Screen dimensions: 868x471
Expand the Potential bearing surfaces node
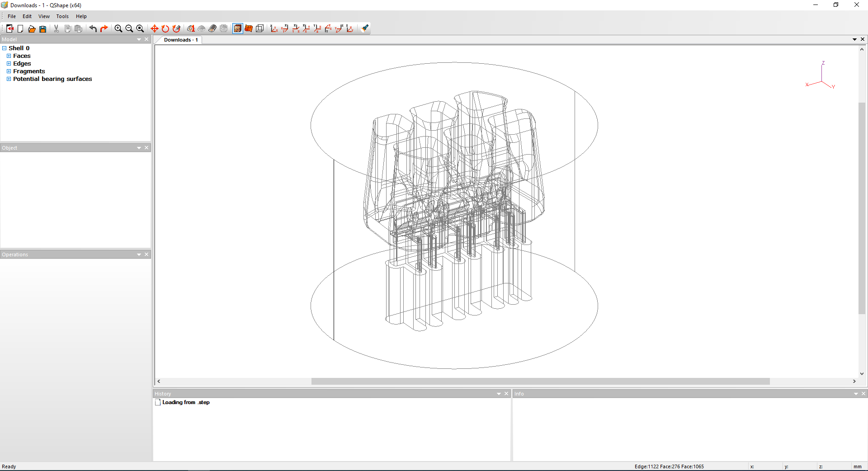coord(9,79)
